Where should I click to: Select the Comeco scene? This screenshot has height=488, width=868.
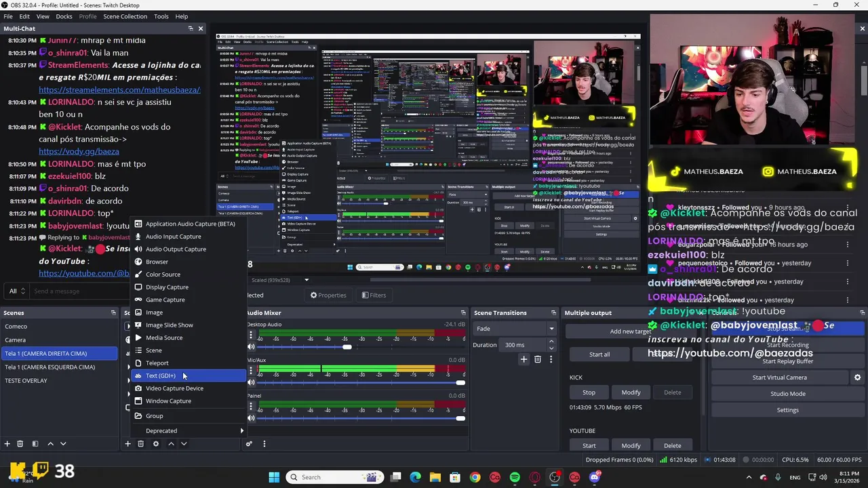[60, 327]
